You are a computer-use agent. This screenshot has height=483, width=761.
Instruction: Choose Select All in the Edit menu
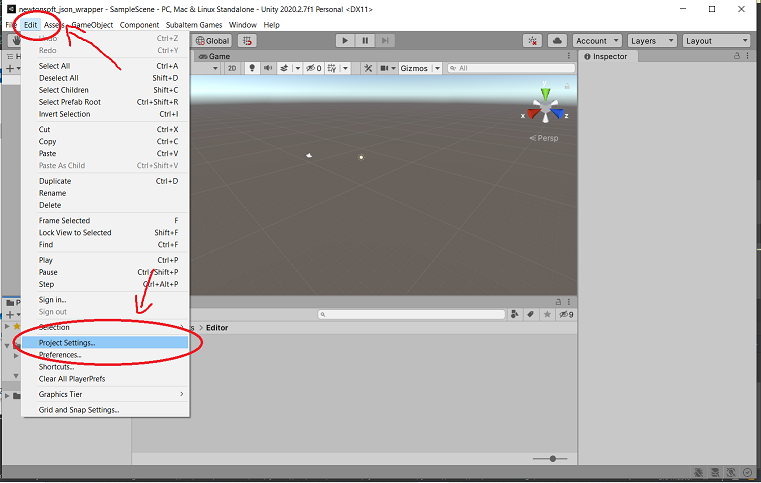[x=105, y=66]
